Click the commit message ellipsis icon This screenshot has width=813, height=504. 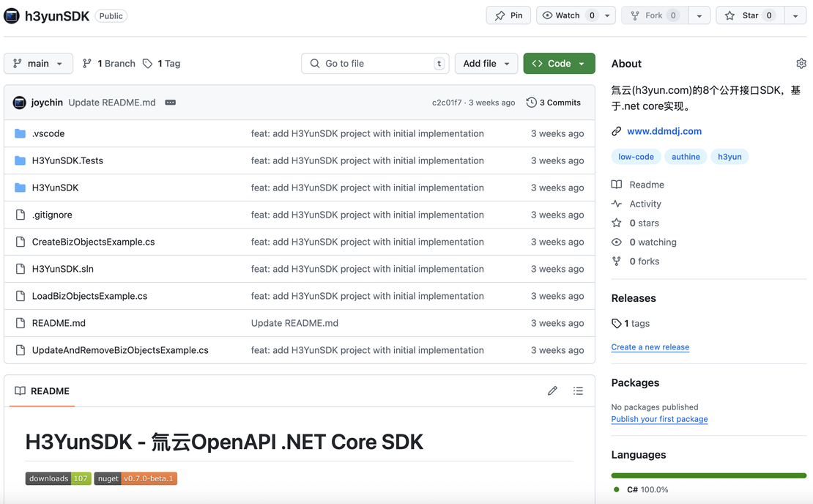coord(171,103)
